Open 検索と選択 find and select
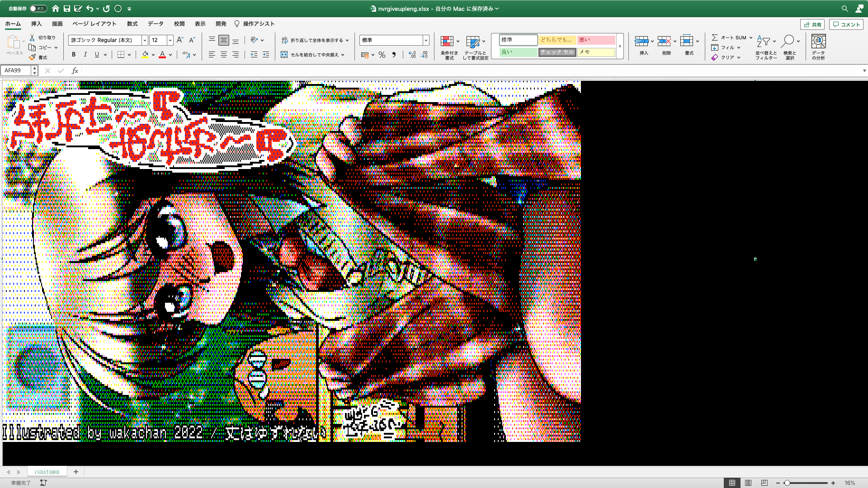 pos(790,47)
